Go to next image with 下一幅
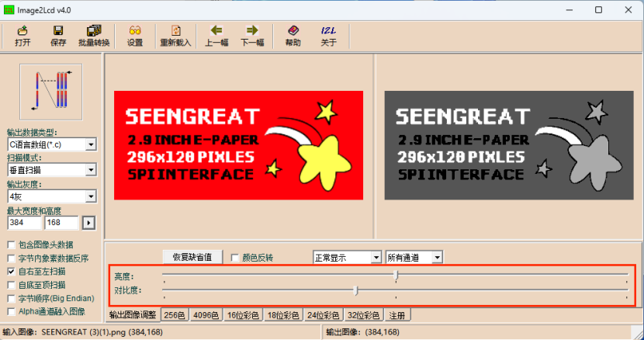The image size is (644, 340). point(252,36)
